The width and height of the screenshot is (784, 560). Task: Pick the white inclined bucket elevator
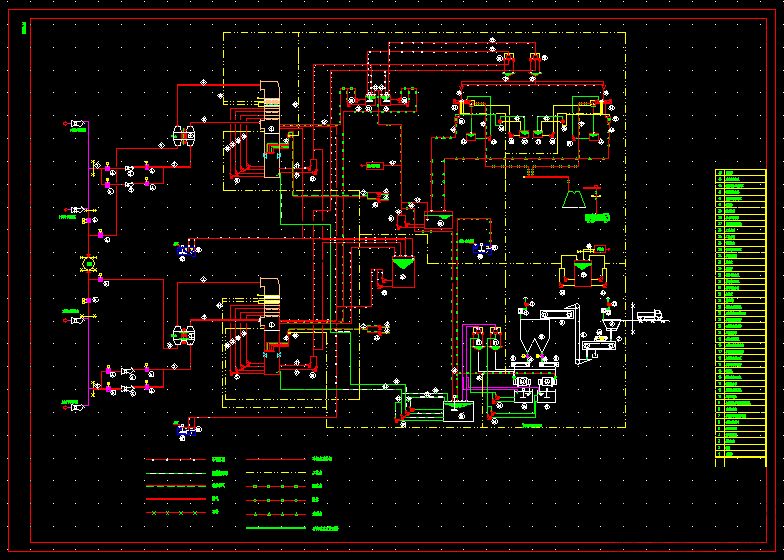coord(578,334)
